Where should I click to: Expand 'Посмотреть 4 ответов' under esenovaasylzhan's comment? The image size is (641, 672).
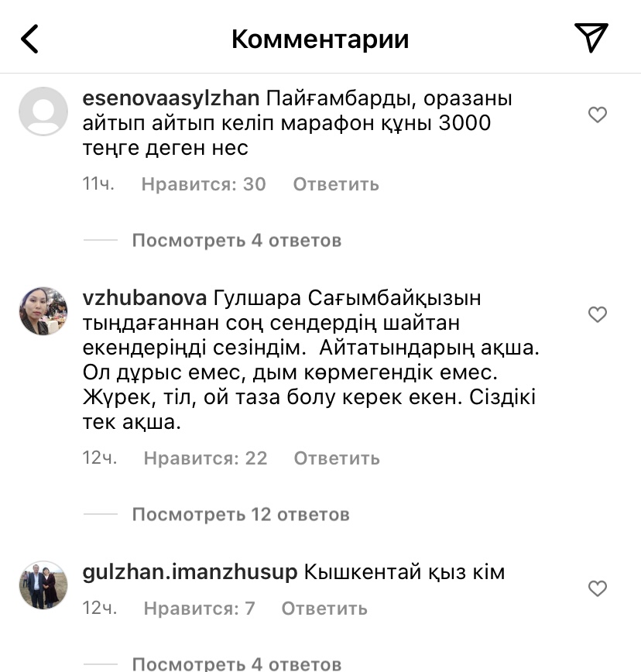tap(236, 241)
